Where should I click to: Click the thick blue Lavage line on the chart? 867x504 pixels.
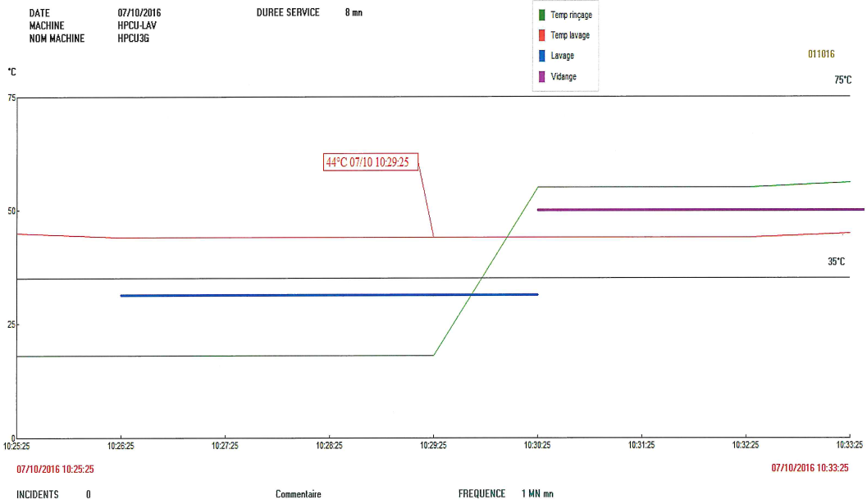(328, 295)
